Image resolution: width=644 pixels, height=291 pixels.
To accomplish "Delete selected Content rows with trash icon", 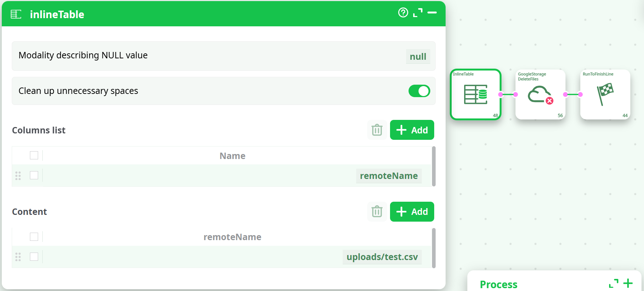I will point(377,212).
